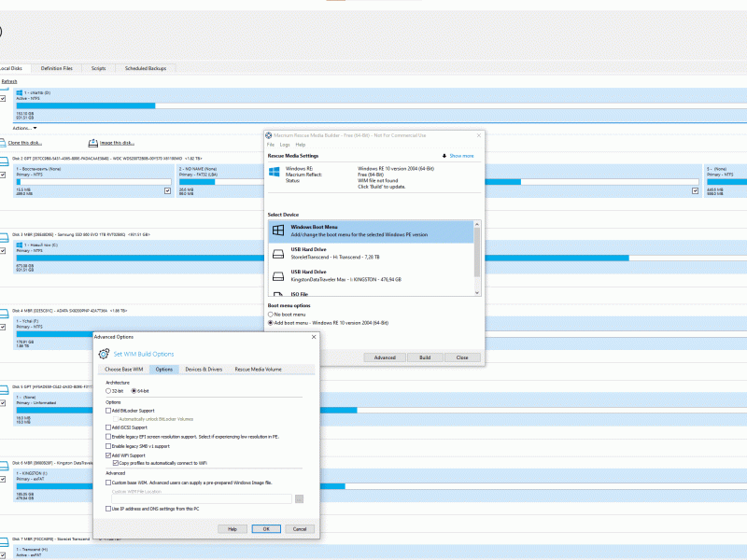Click Help button in Advanced Options dialog

click(233, 529)
